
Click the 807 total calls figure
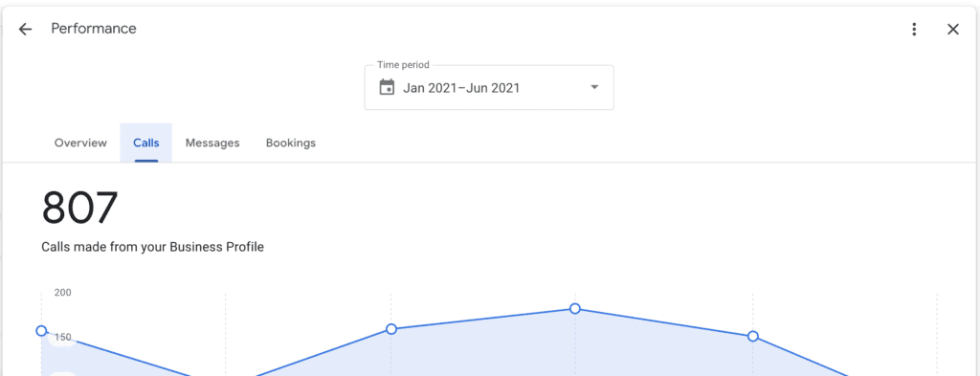[x=80, y=208]
